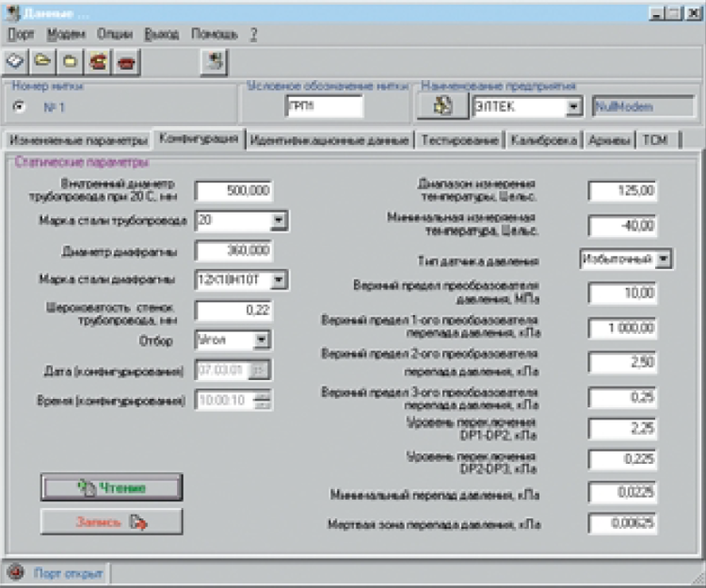This screenshot has height=588, width=706.
Task: Click the red telephone dial toolbar icon
Action: pyautogui.click(x=98, y=62)
